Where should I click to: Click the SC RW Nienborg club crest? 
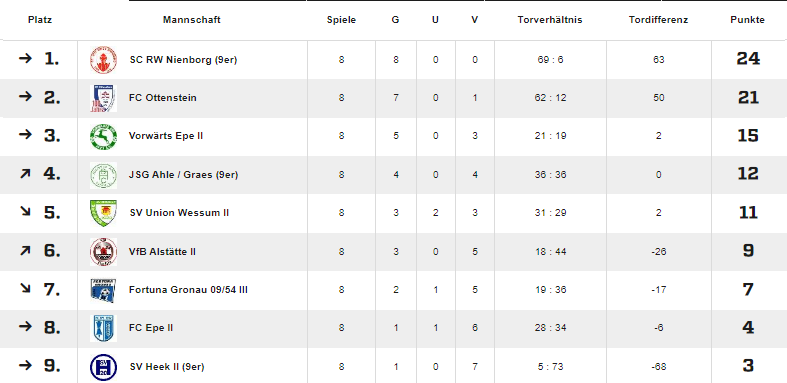click(103, 60)
